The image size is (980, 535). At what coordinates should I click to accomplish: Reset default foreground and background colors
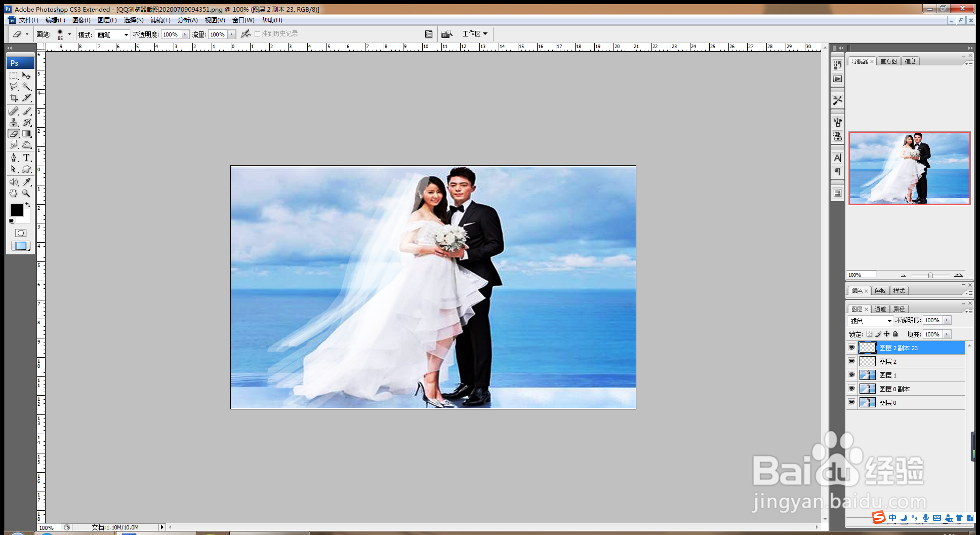point(11,221)
